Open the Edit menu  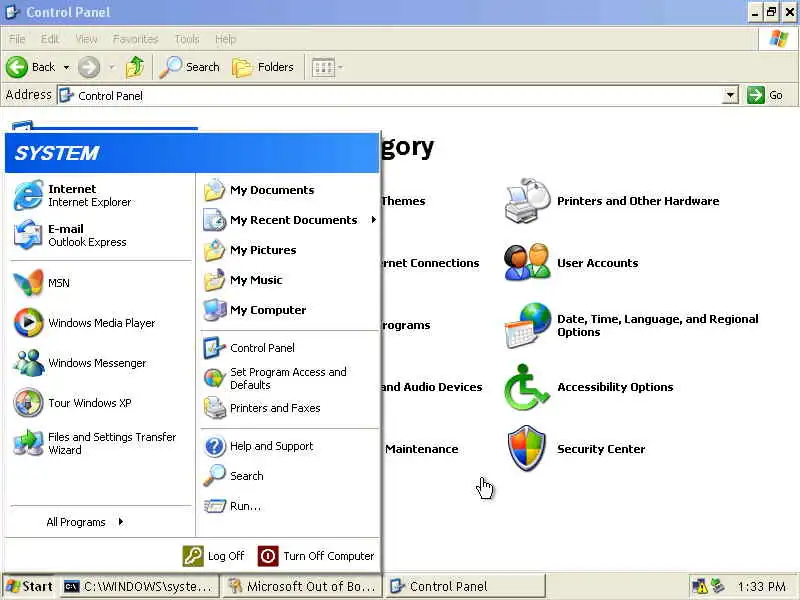(49, 39)
